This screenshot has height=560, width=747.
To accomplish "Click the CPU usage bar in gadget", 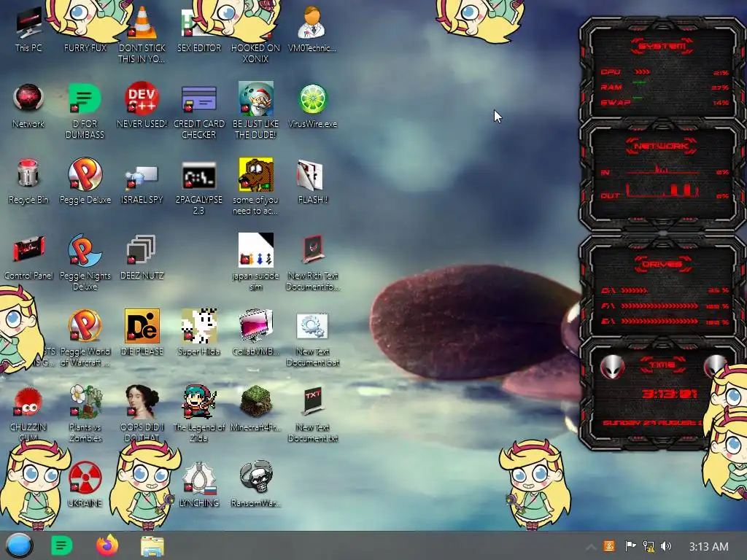I will [x=642, y=72].
